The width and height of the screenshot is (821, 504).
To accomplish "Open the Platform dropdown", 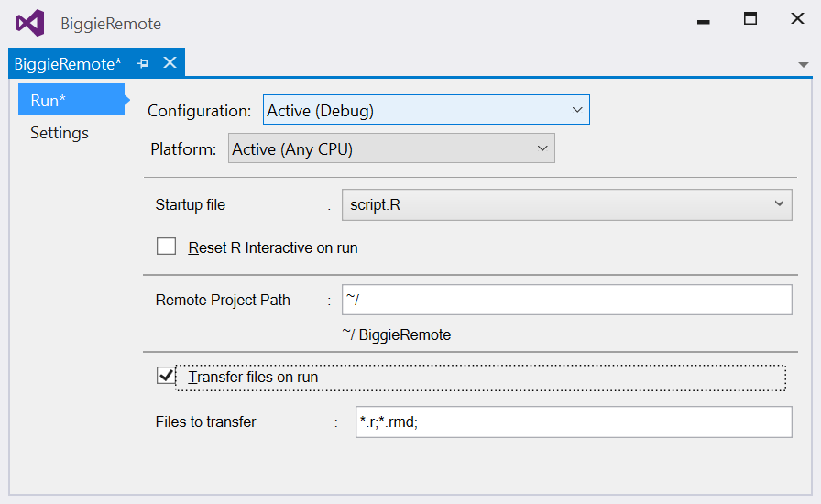I will [391, 148].
